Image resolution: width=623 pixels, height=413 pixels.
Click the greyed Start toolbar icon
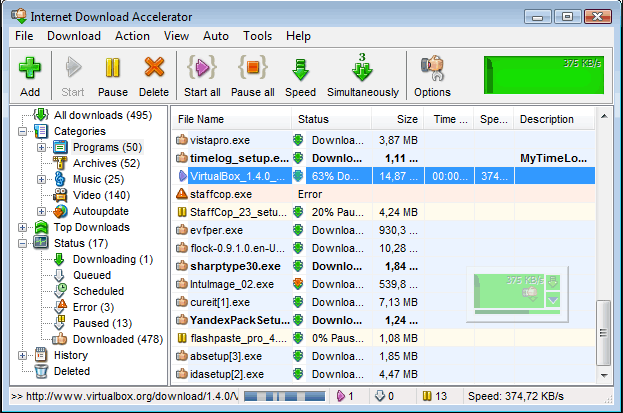coord(73,67)
